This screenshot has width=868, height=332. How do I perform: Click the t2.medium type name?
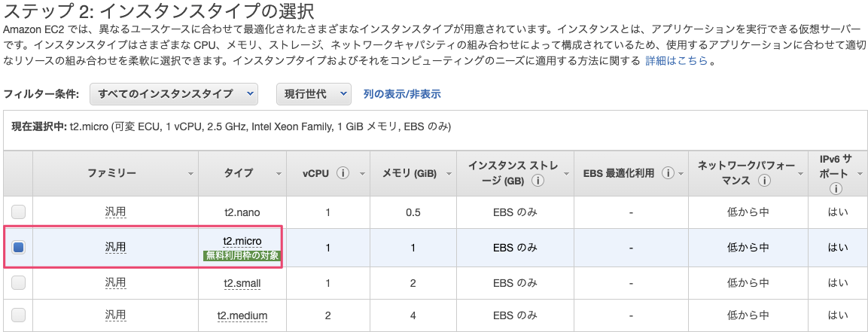(x=242, y=315)
